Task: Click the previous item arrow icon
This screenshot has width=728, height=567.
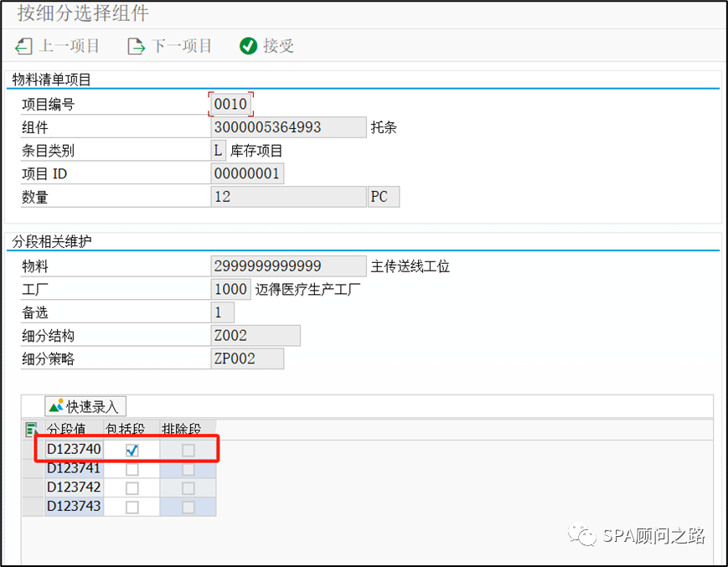Action: coord(23,46)
